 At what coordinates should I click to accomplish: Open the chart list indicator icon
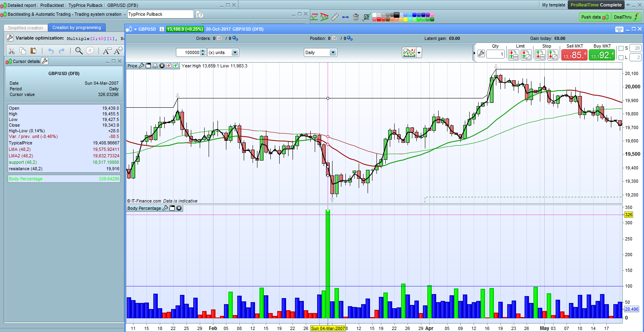tap(366, 17)
